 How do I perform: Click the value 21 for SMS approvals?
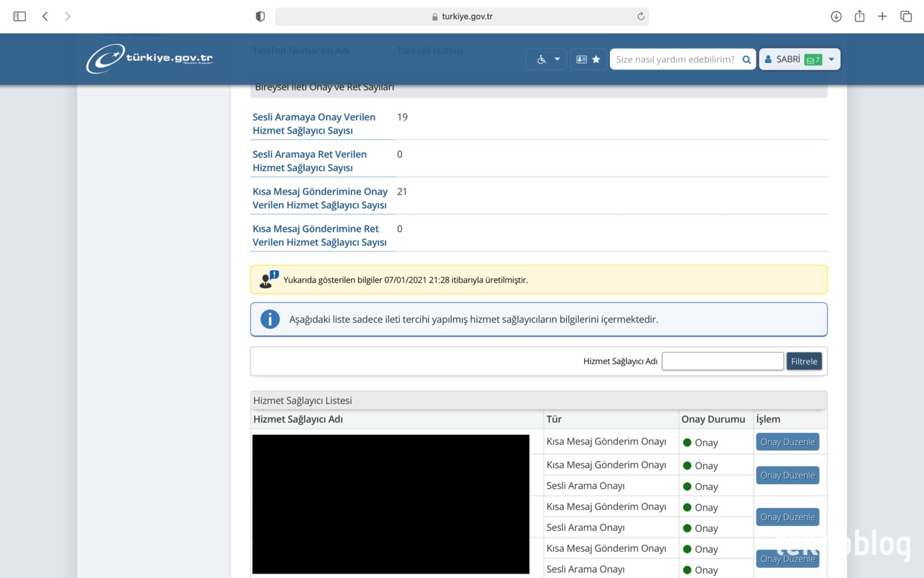pos(402,191)
